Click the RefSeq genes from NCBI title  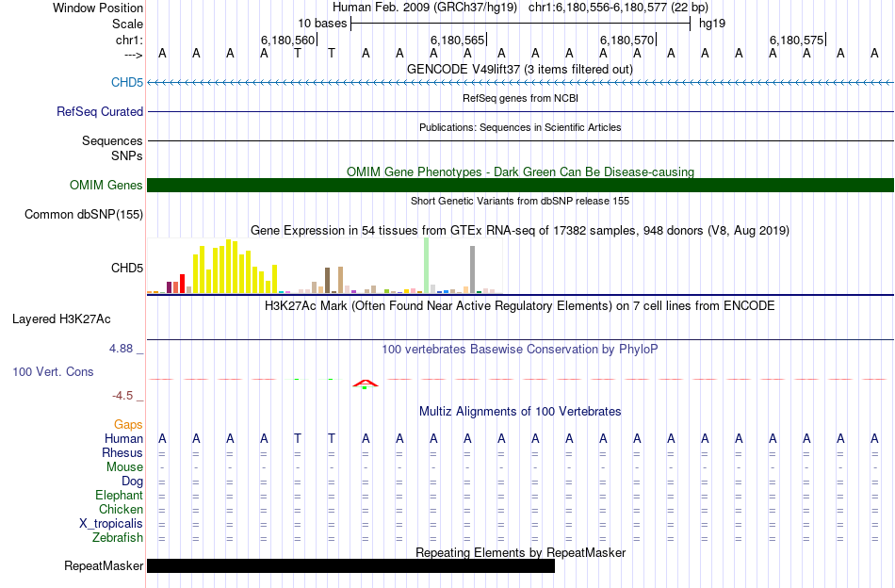(x=520, y=98)
